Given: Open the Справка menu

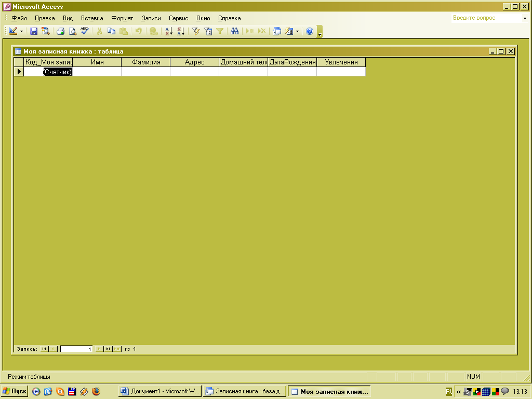Looking at the screenshot, I should click(229, 18).
